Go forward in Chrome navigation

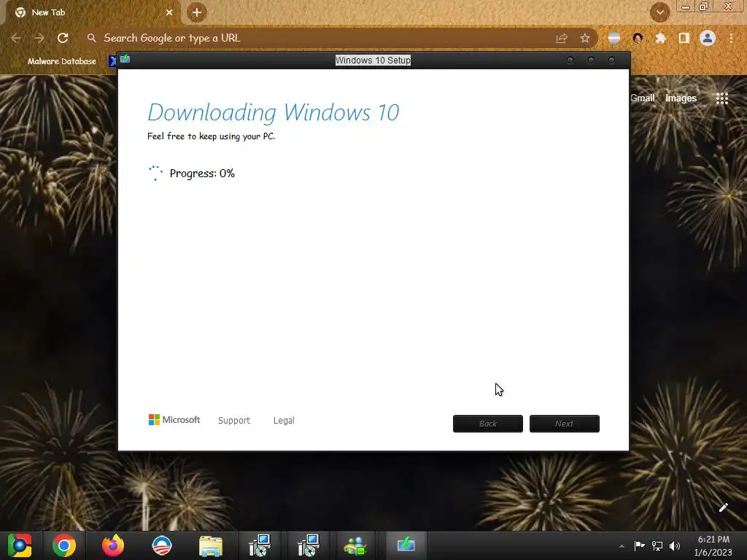coord(39,38)
